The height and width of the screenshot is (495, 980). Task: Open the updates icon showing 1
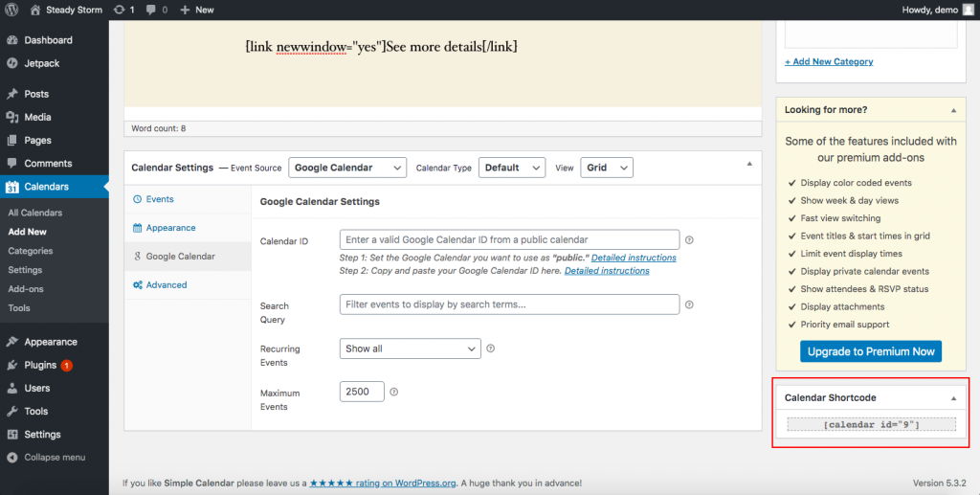[119, 10]
